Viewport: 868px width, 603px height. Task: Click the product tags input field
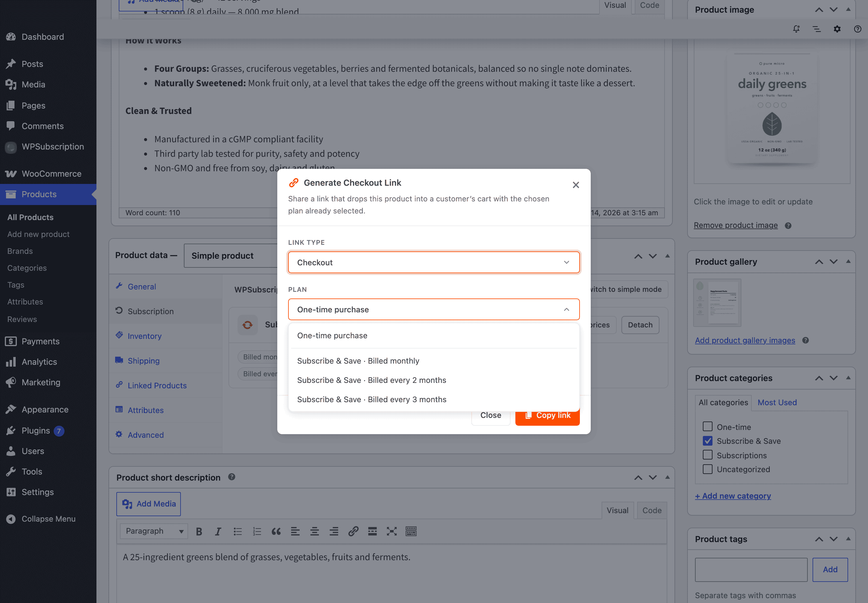tap(751, 569)
